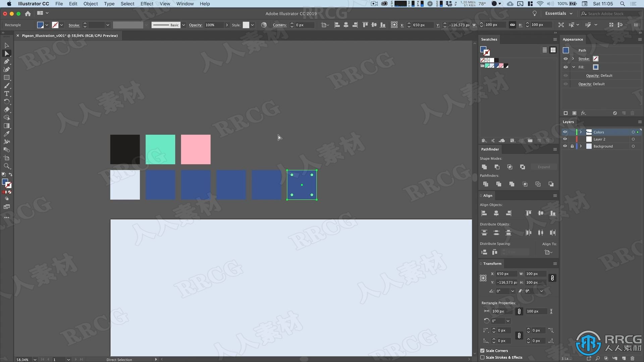The image size is (644, 362).
Task: Expand Stroke row in Appearance panel
Action: click(573, 59)
